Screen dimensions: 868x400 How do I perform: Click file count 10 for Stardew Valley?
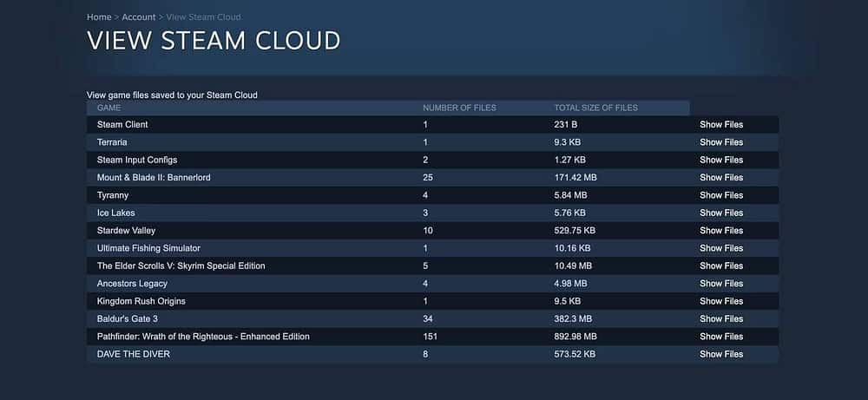[x=428, y=231]
